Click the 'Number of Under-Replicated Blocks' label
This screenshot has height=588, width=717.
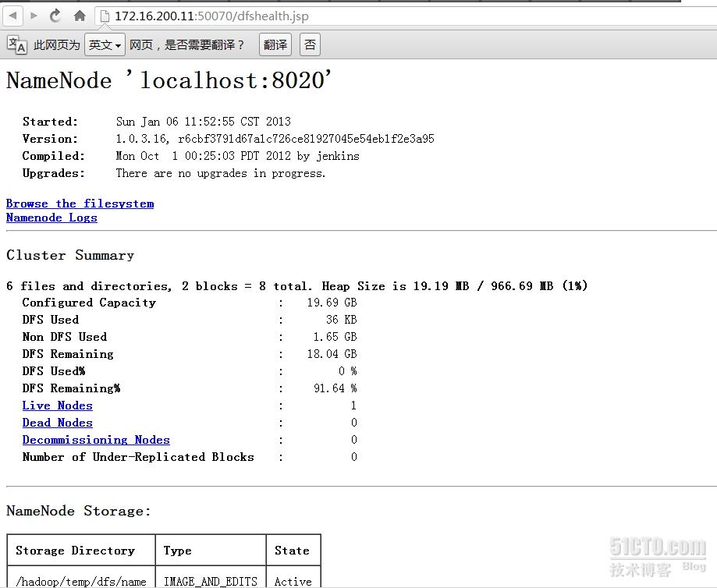point(138,457)
